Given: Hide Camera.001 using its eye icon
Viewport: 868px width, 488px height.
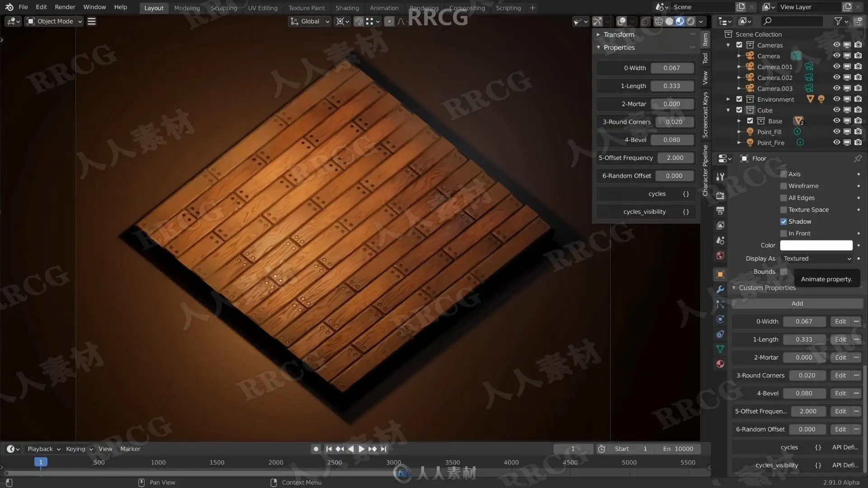Looking at the screenshot, I should point(836,66).
